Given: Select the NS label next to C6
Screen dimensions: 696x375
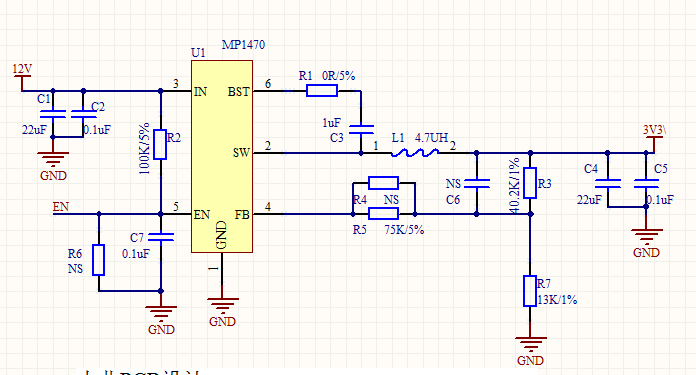Looking at the screenshot, I should pos(453,184).
